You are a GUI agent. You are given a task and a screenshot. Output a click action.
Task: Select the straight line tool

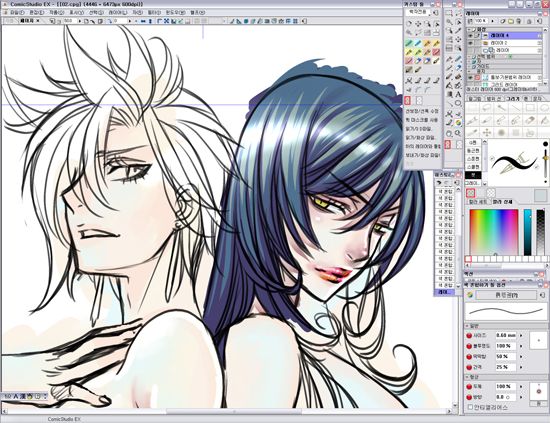449,104
